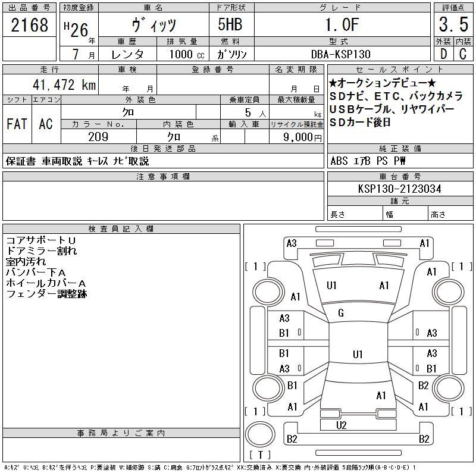Select キーレス in later-shipped parts
Image resolution: width=476 pixels, height=476 pixels.
(97, 161)
